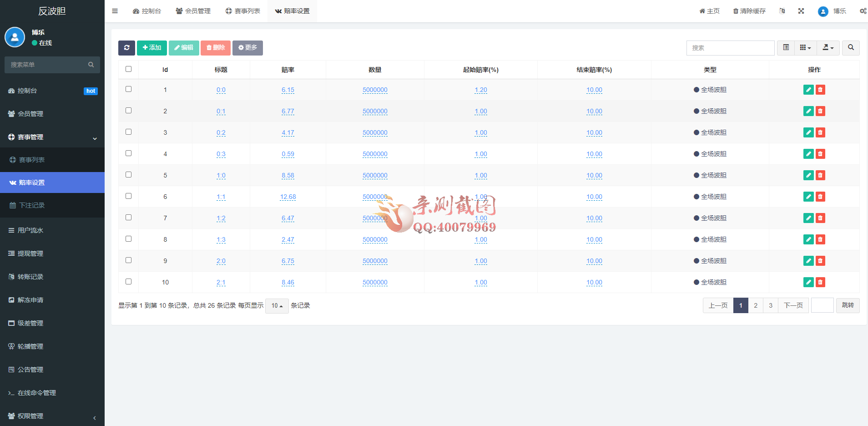Open 会员管理 in the top menu
Image resolution: width=868 pixels, height=426 pixels.
193,11
